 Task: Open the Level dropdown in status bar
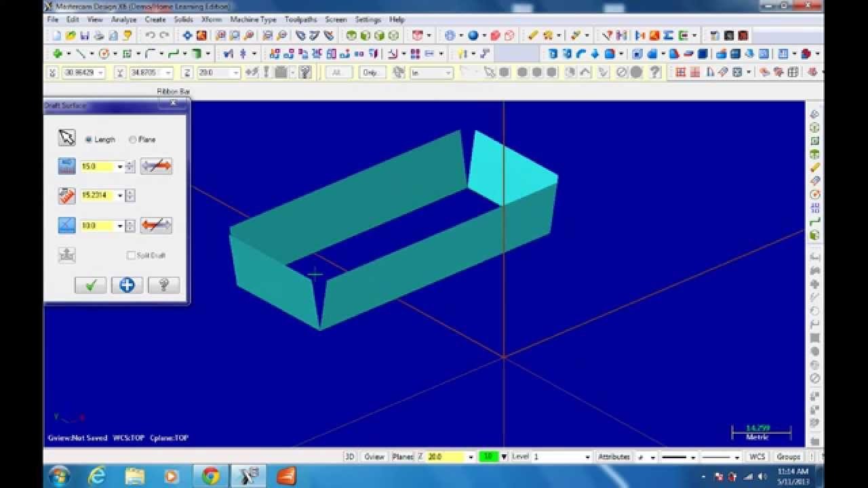(x=587, y=457)
